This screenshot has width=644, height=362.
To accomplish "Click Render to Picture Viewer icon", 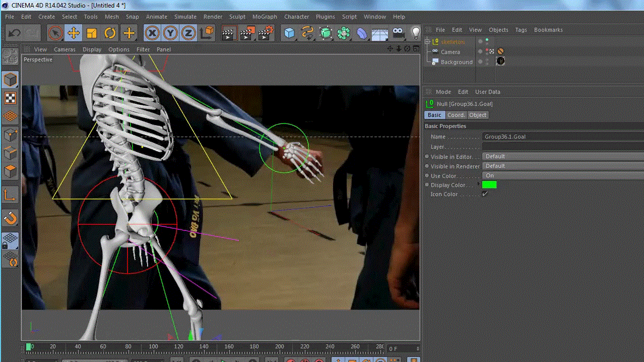I will 247,33.
